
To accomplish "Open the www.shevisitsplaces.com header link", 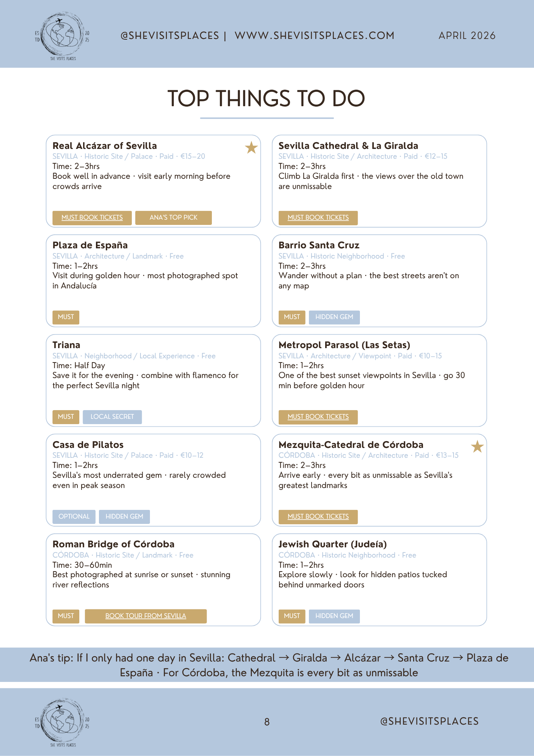I will point(314,36).
